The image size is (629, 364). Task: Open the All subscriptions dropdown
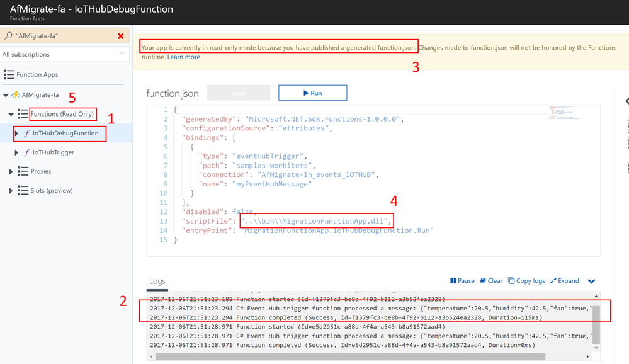coord(65,54)
